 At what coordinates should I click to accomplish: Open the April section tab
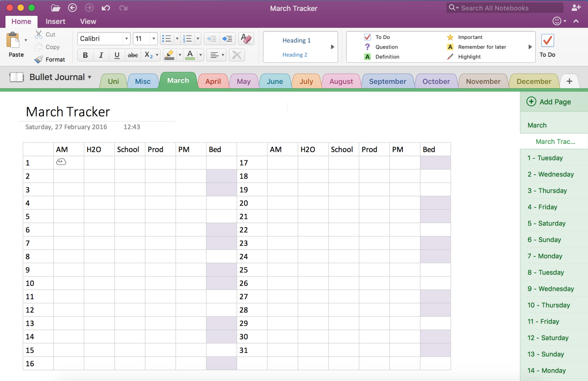point(213,81)
